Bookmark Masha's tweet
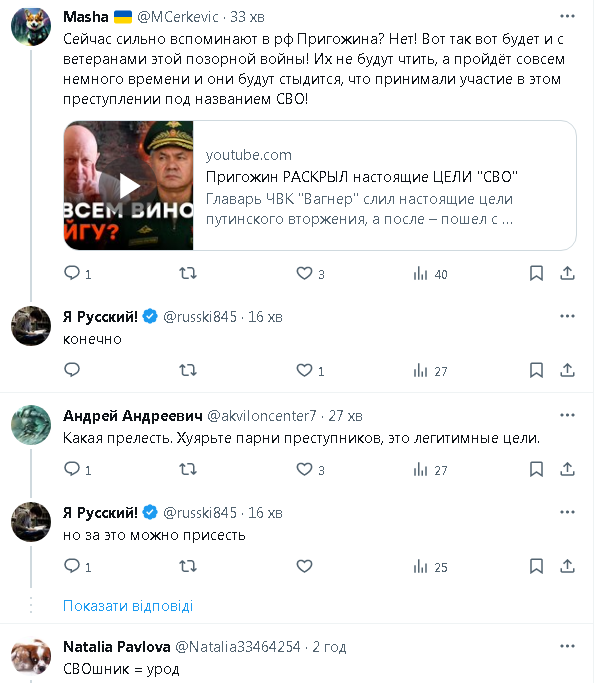The width and height of the screenshot is (602, 683). 536,273
